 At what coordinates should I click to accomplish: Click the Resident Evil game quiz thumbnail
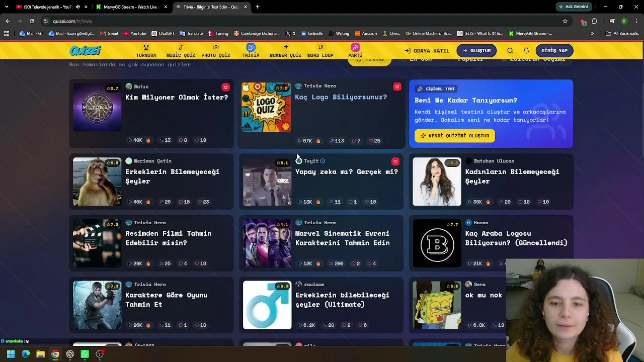click(x=97, y=305)
